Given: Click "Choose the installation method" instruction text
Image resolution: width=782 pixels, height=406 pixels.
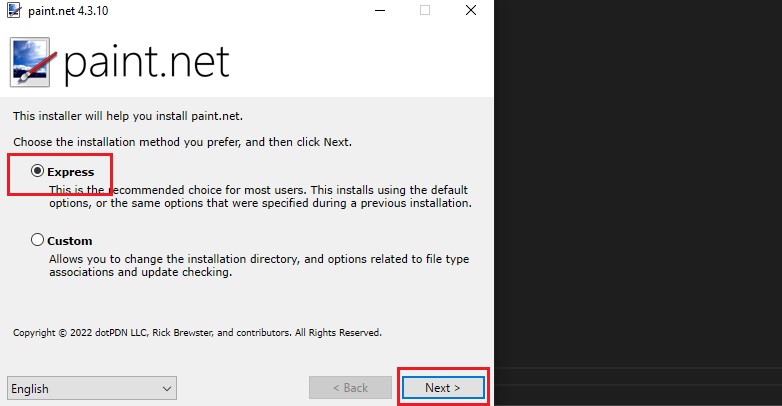Looking at the screenshot, I should coord(183,142).
